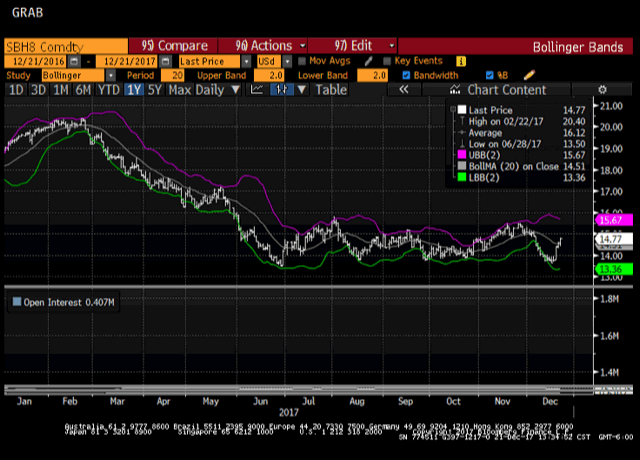Click the GRAB title text
This screenshot has width=640, height=460.
point(27,13)
